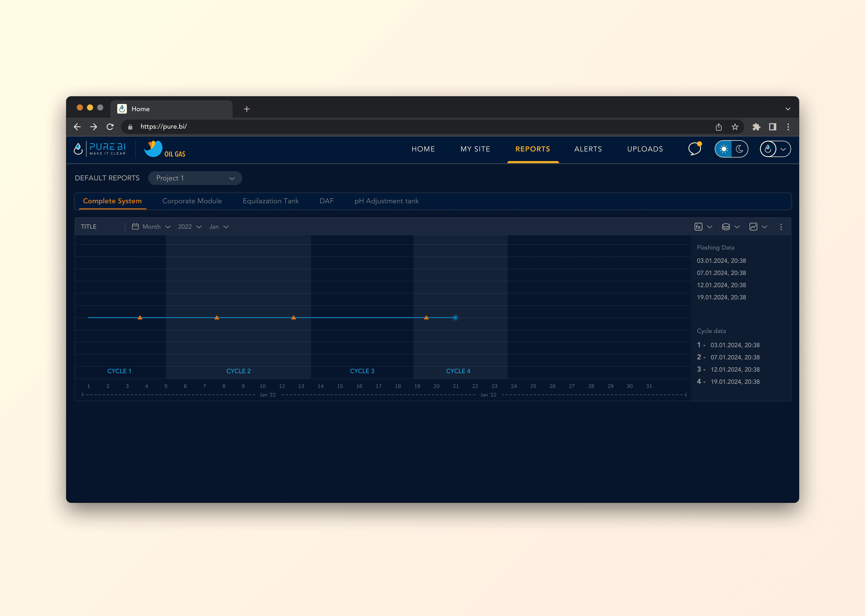This screenshot has width=865, height=616.
Task: Open the chat messages icon
Action: (x=694, y=149)
